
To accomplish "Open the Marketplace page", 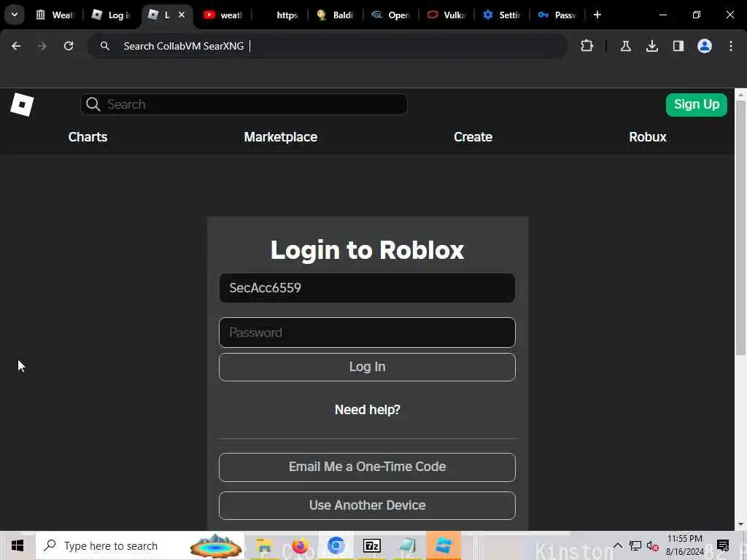I will [281, 137].
